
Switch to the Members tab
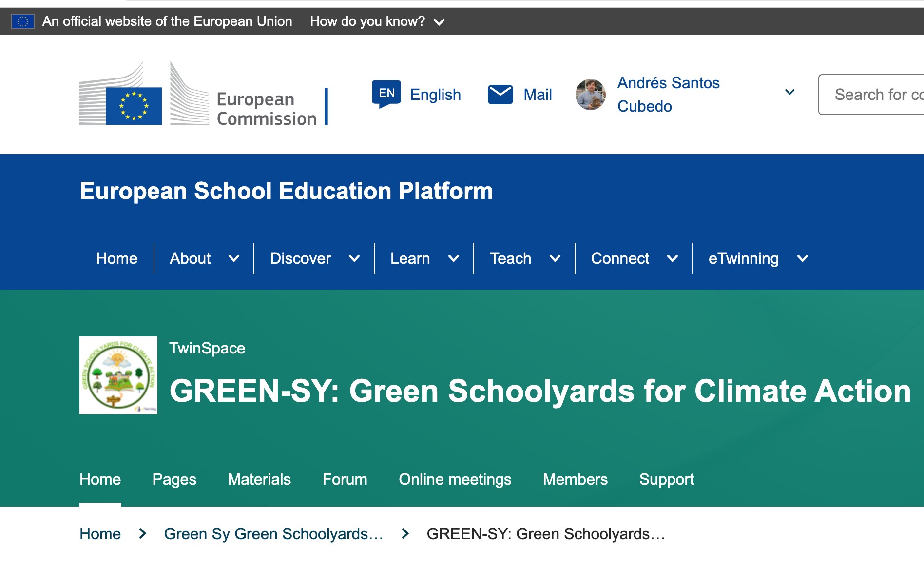pyautogui.click(x=576, y=479)
